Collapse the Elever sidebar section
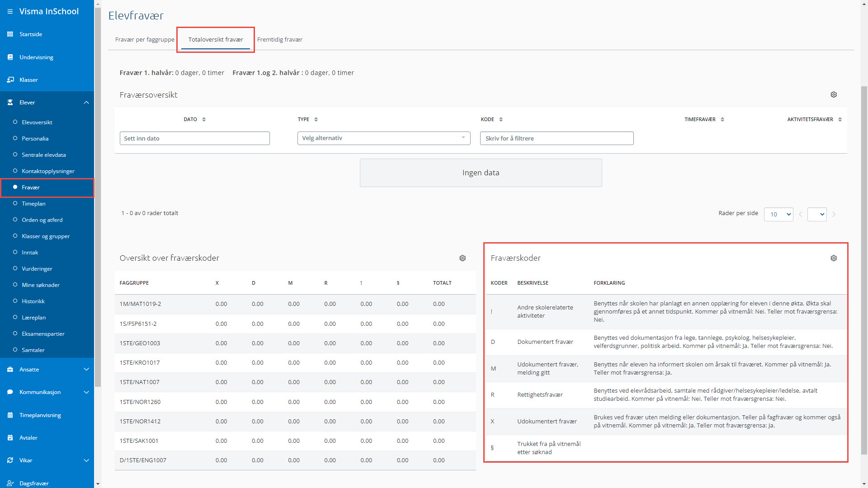The width and height of the screenshot is (868, 488). click(86, 103)
